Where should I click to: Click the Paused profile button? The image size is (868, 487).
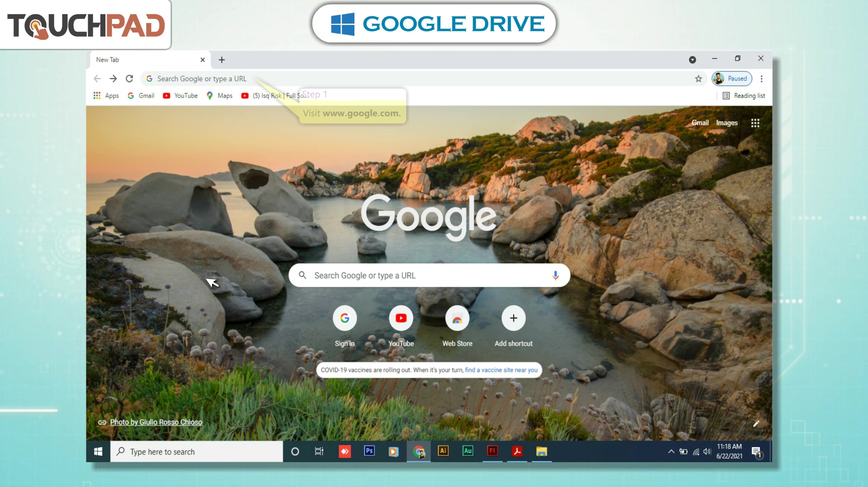click(x=732, y=79)
